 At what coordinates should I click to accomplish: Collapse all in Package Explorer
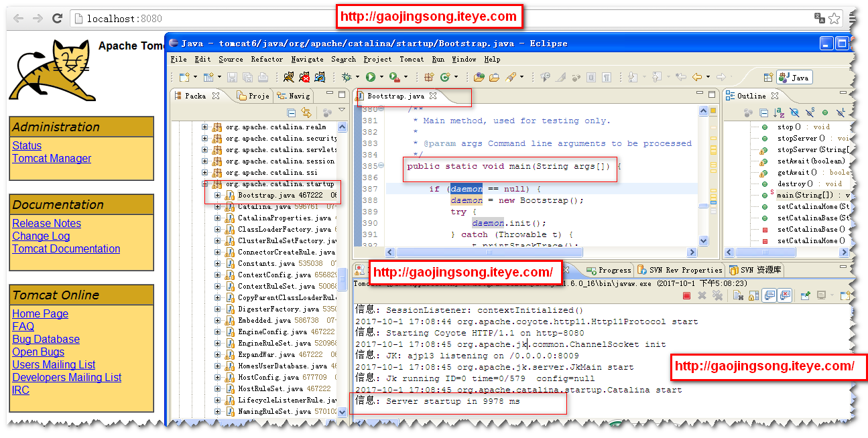coord(291,113)
